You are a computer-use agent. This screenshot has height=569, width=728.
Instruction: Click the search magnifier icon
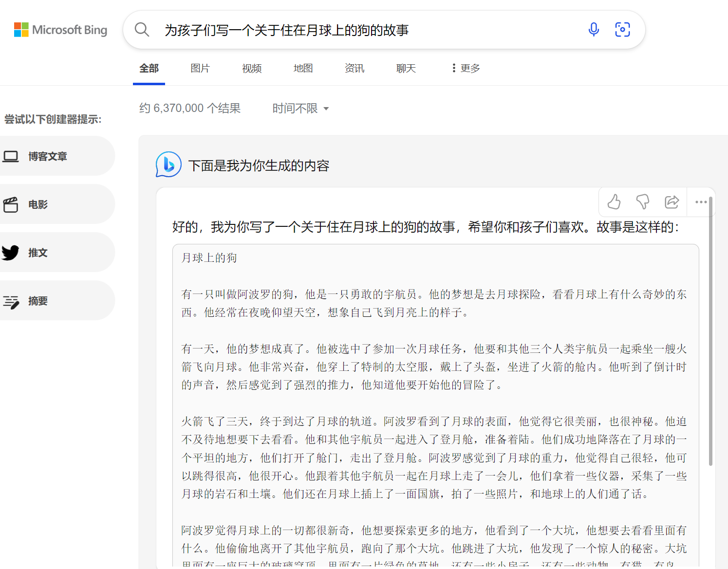click(x=142, y=30)
